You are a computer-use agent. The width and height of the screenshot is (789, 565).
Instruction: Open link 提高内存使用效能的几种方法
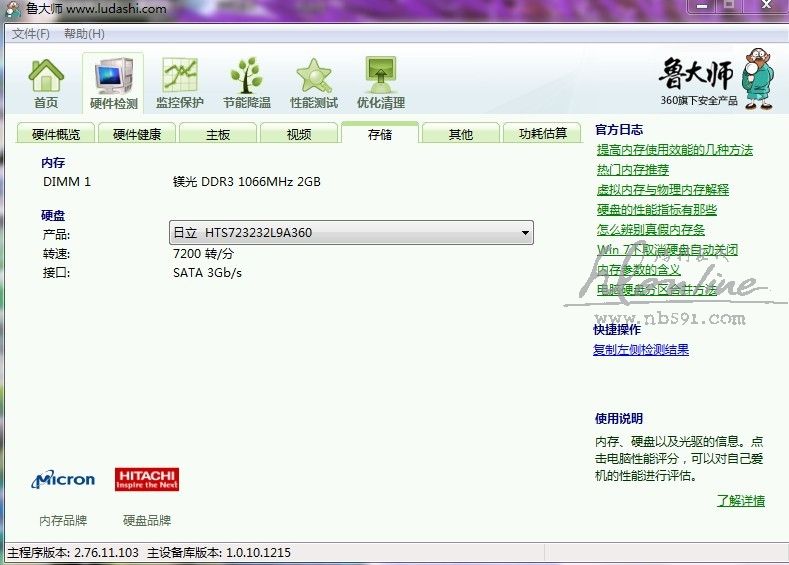[x=675, y=150]
